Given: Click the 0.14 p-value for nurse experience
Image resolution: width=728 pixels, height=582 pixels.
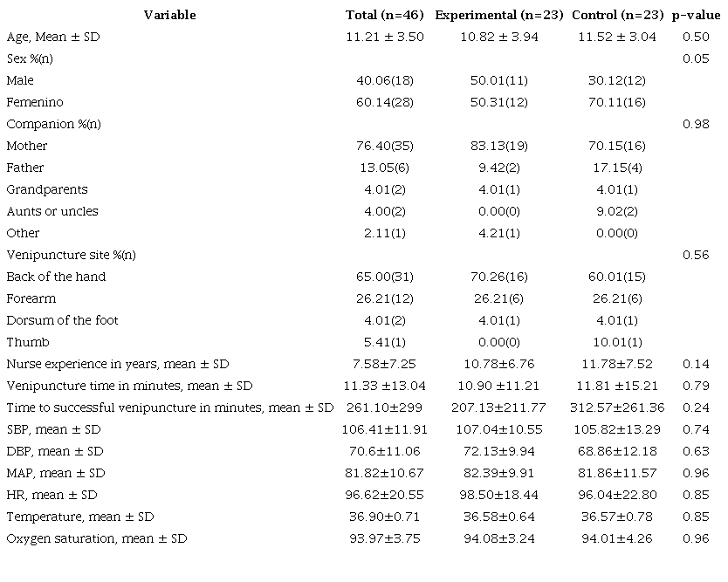Looking at the screenshot, I should tap(696, 364).
